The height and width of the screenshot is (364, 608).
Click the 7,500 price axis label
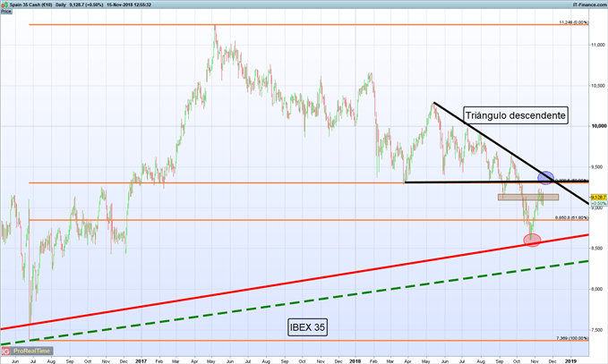pyautogui.click(x=597, y=330)
